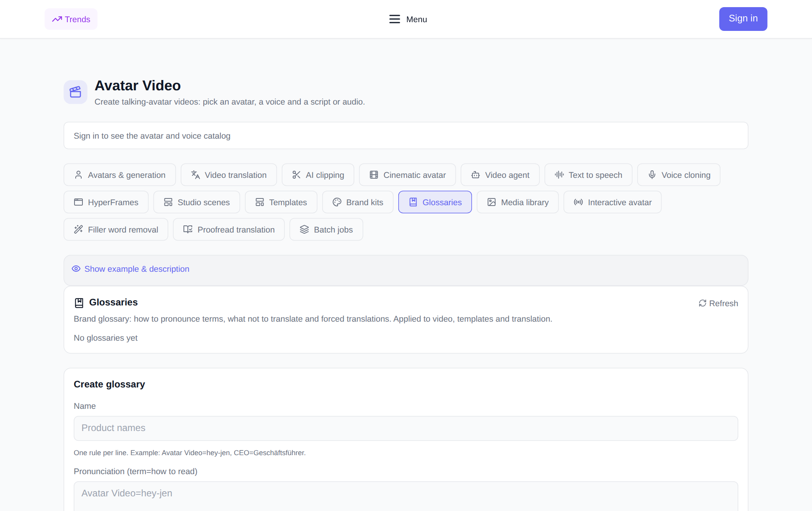Select the Voice cloning microphone icon
Image resolution: width=812 pixels, height=511 pixels.
point(652,175)
